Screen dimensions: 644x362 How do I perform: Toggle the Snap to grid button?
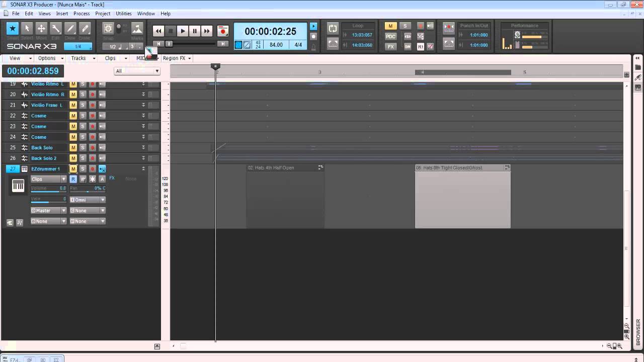point(108,29)
